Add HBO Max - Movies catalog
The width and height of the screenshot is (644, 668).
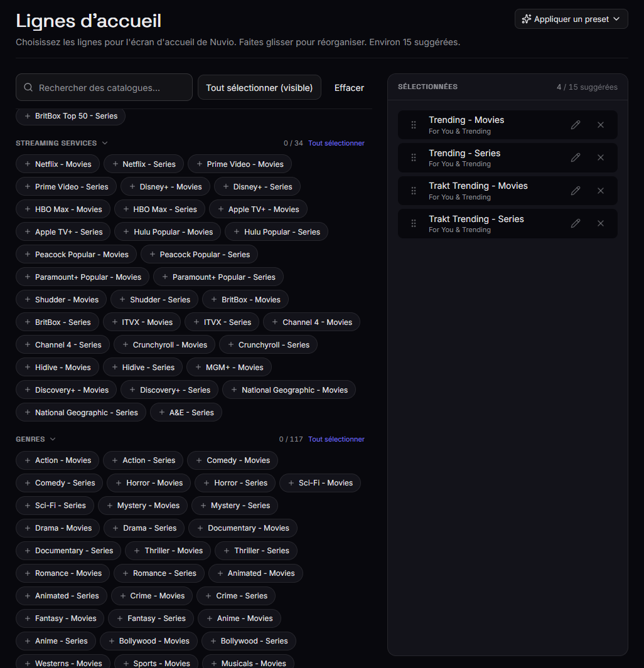click(63, 209)
